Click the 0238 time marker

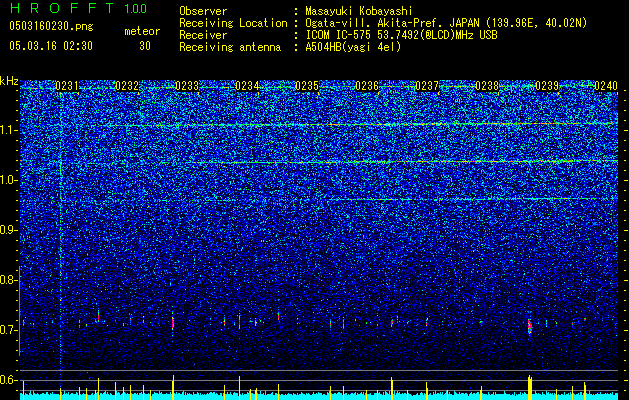point(487,86)
